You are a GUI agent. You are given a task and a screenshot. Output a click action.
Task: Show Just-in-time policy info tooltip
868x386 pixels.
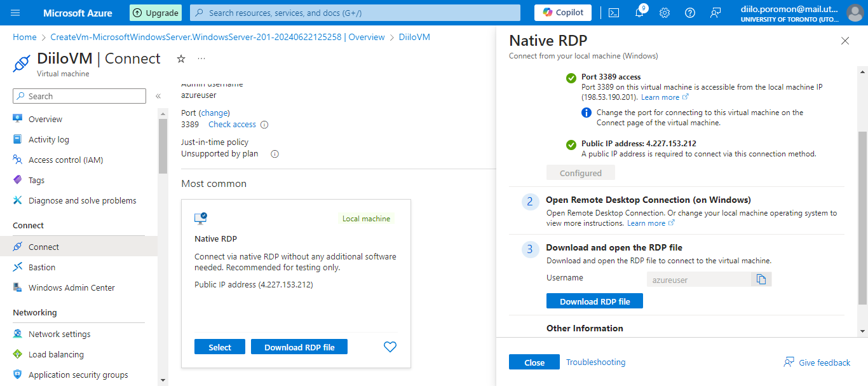click(x=275, y=154)
